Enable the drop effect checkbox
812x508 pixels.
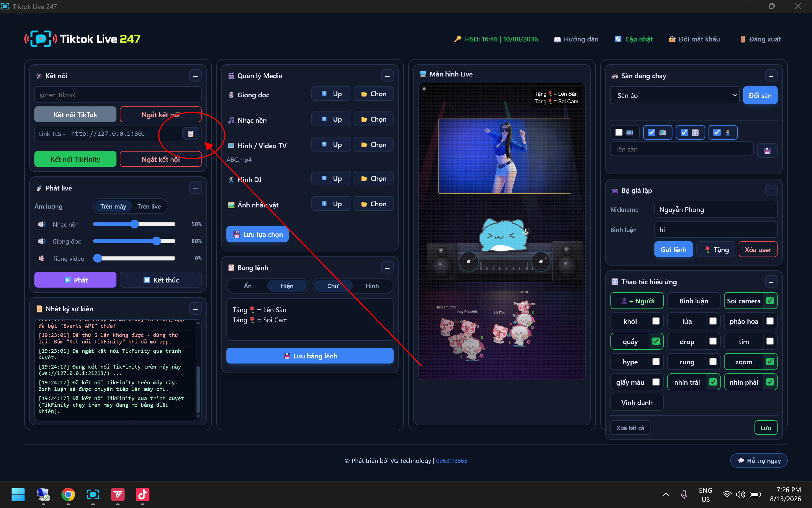click(713, 341)
